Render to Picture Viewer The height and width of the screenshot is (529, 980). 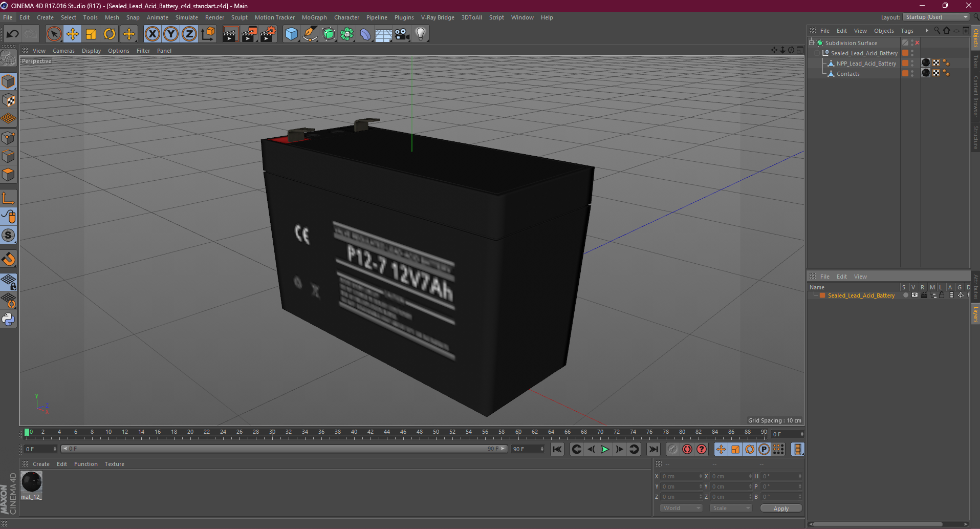click(249, 34)
